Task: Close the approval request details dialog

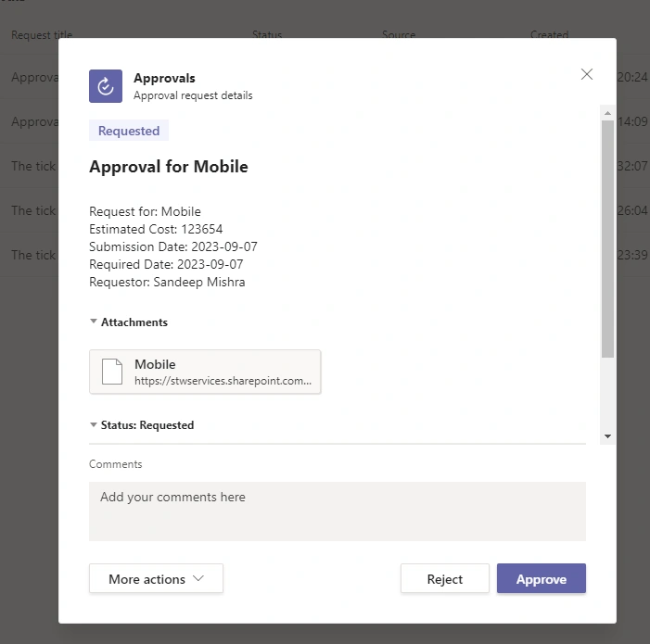Action: 587,74
